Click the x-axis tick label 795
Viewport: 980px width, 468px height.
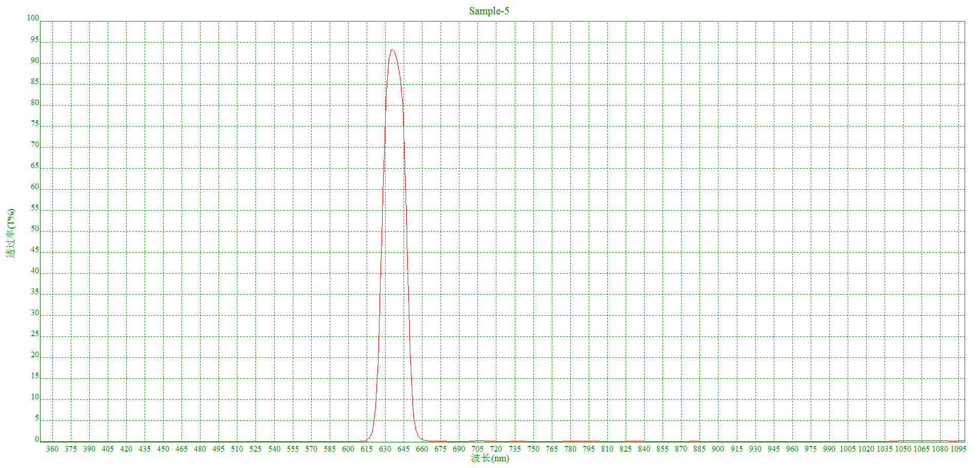coord(589,449)
